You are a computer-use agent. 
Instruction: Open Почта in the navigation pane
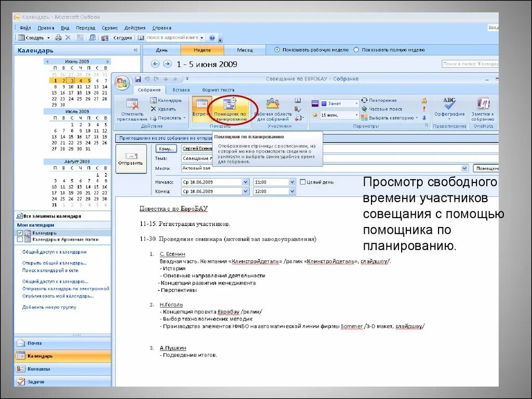[x=63, y=343]
